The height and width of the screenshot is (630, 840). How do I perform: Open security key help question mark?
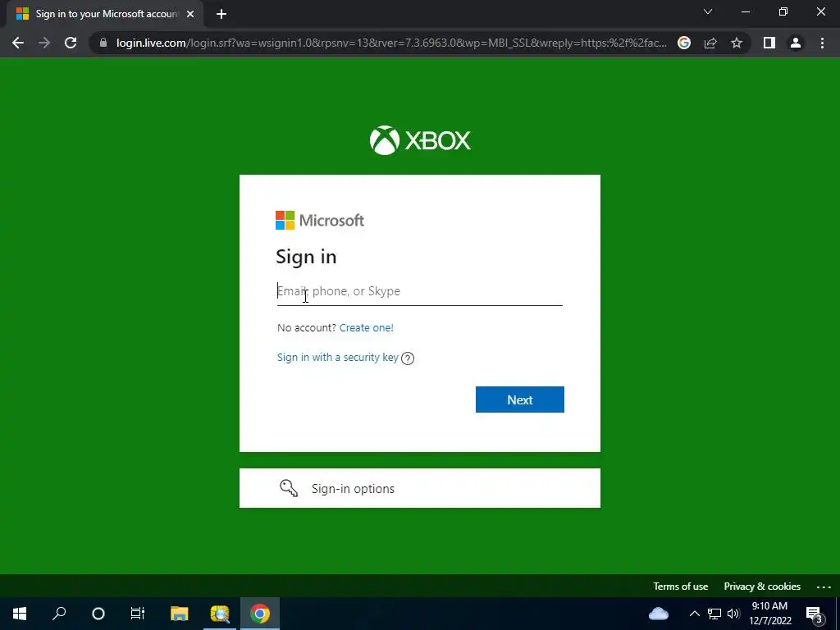408,358
